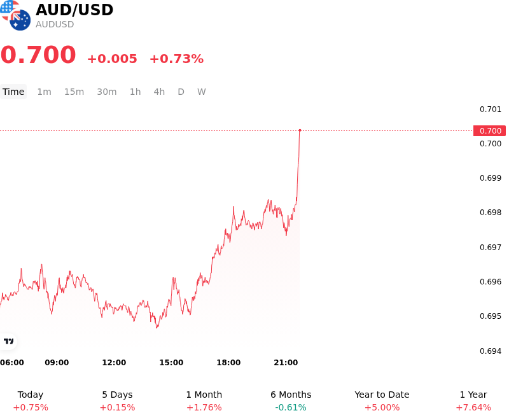Select the Time chart view tab
The image size is (509, 420).
point(13,92)
